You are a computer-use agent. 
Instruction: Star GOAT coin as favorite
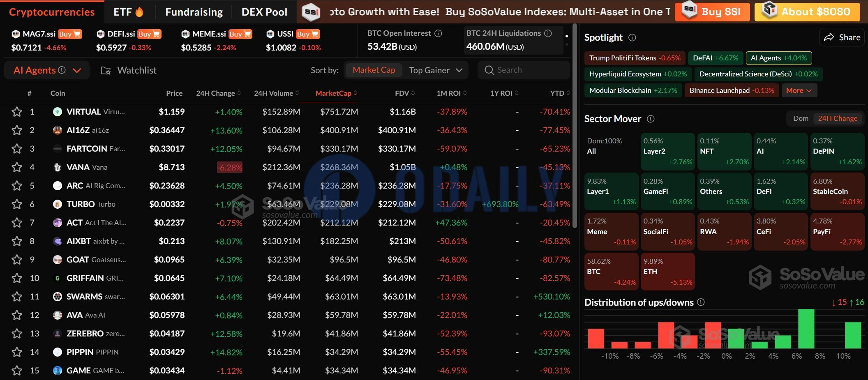(17, 260)
